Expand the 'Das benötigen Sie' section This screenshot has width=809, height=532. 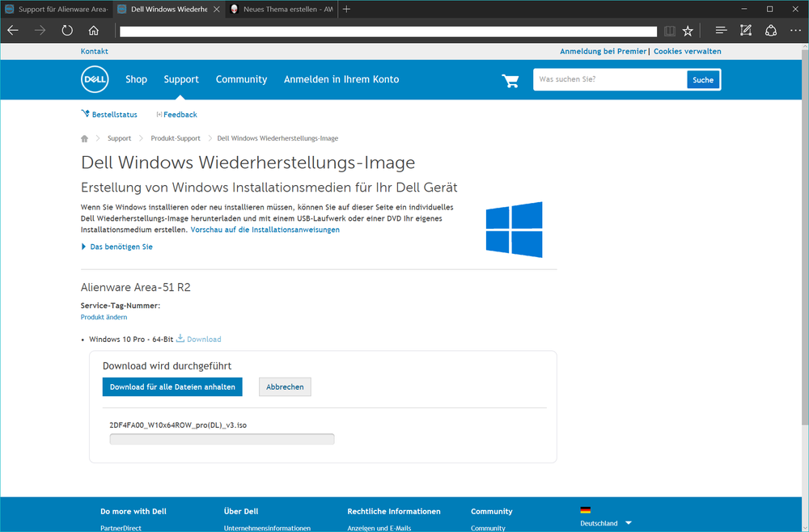(117, 247)
